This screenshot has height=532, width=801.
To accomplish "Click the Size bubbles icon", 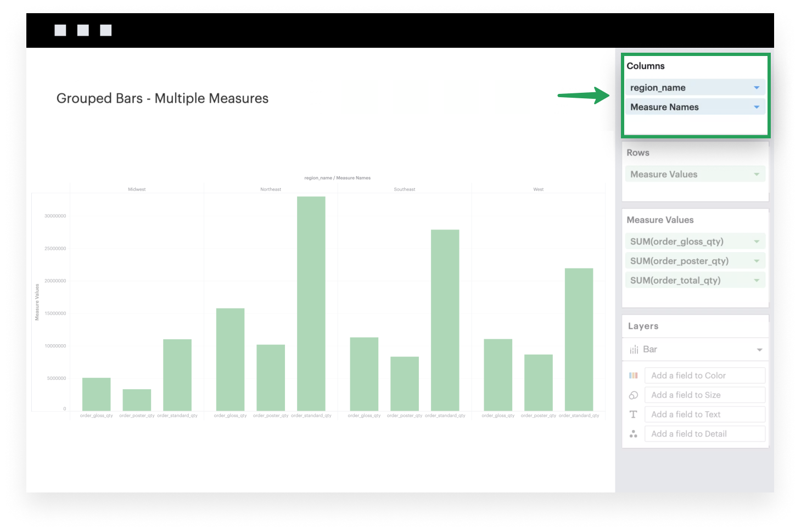I will click(x=634, y=395).
